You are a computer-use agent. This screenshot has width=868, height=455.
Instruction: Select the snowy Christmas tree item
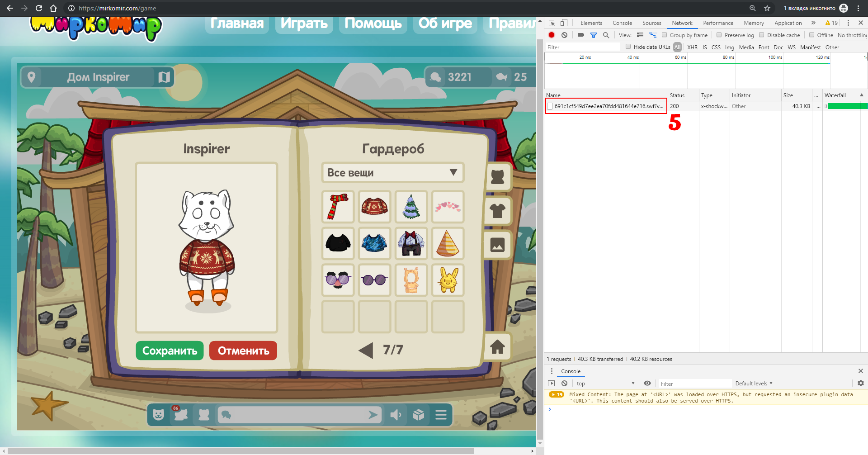click(411, 207)
